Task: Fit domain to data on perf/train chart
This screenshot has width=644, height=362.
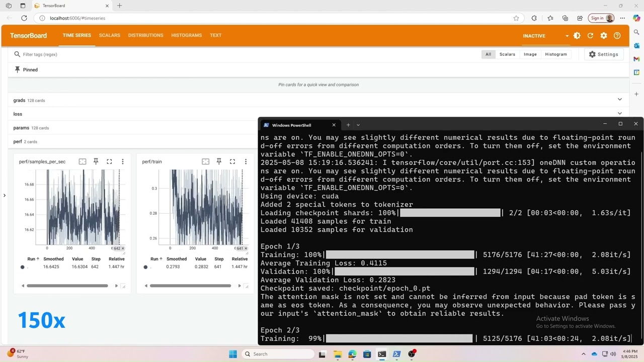Action: 205,161
